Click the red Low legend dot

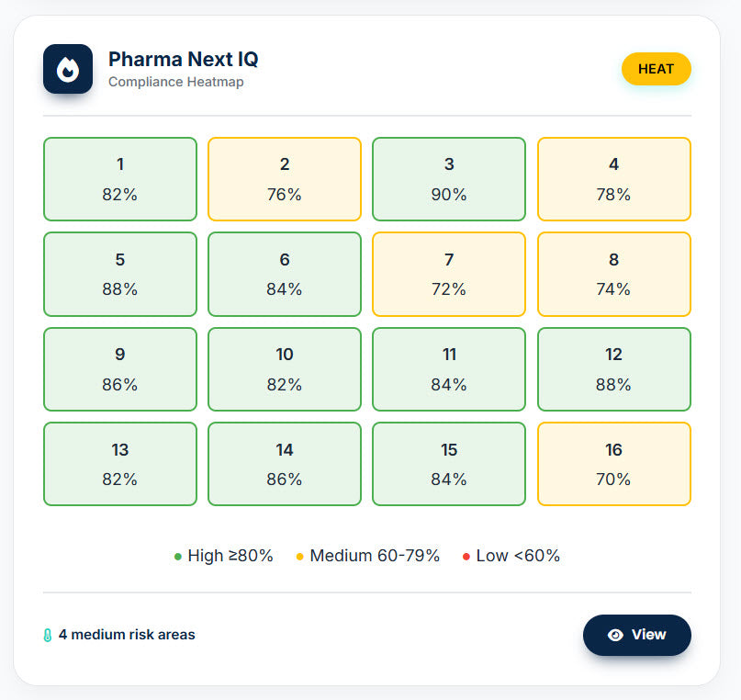[464, 556]
